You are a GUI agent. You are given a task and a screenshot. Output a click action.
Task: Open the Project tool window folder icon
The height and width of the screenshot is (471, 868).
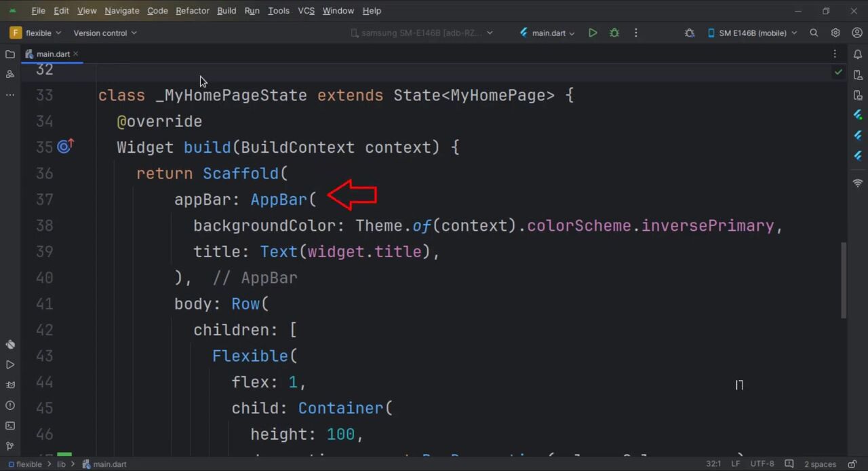pyautogui.click(x=10, y=54)
